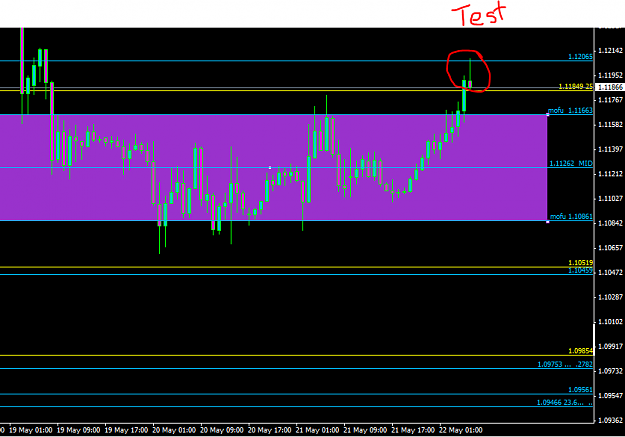625x437 pixels.
Task: Click the blue 1.10459 level label
Action: point(580,270)
